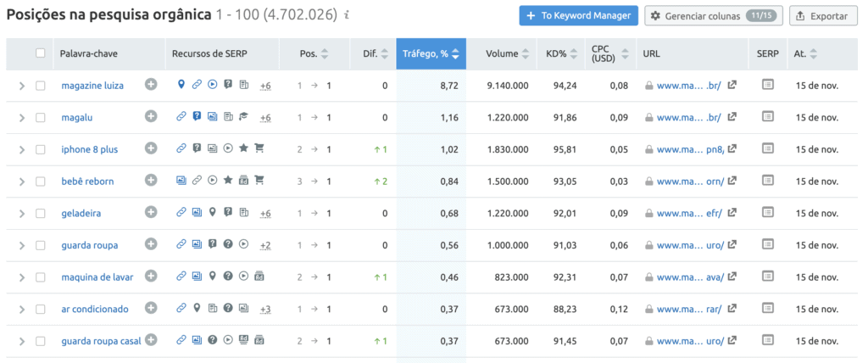868x363 pixels.
Task: Expand the guarda roupa casal row
Action: 22,341
